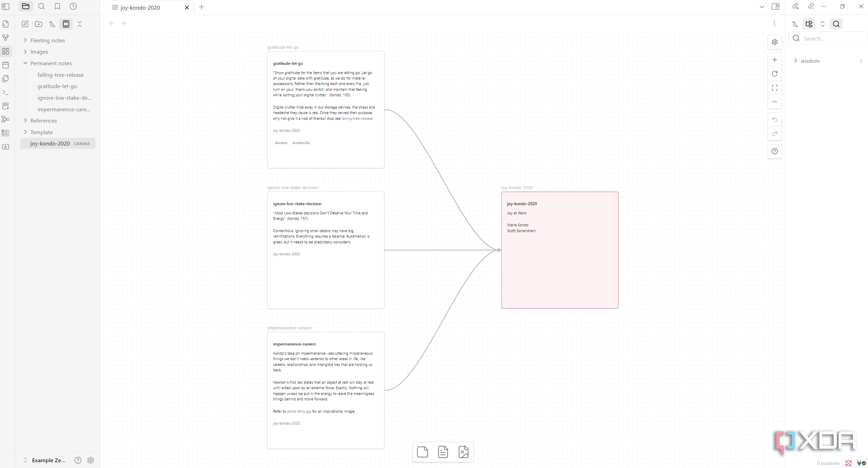Toggle the left sidebar panel

(x=6, y=6)
